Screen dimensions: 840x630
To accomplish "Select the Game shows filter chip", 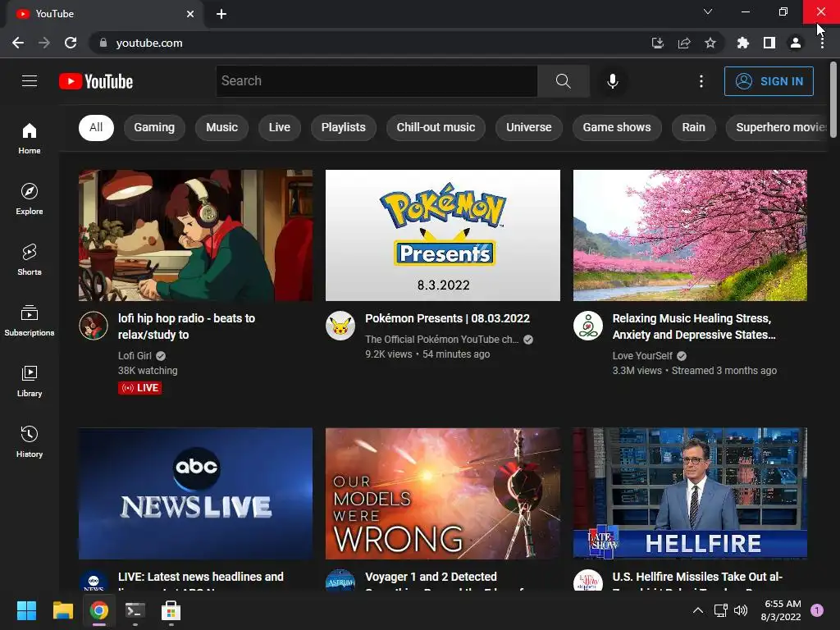I will [617, 127].
